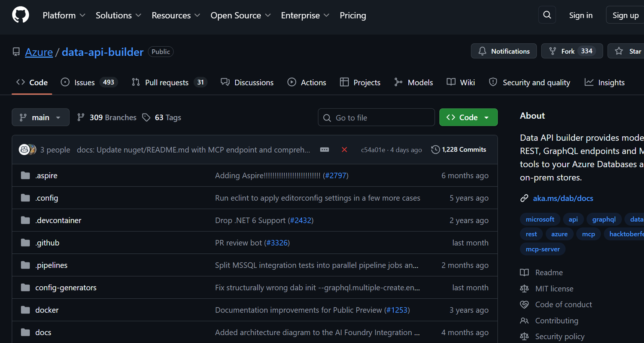This screenshot has width=644, height=343.
Task: Click the Sign up button
Action: pyautogui.click(x=626, y=15)
